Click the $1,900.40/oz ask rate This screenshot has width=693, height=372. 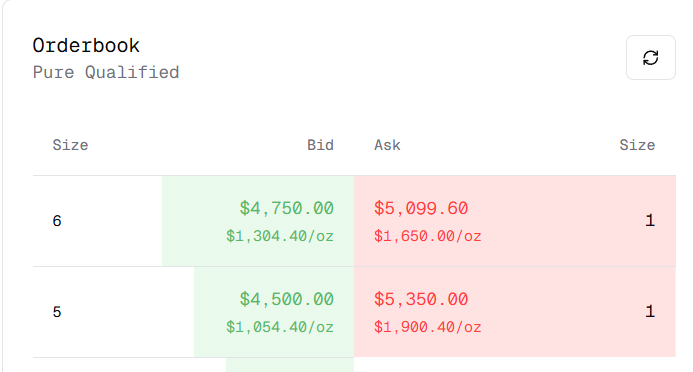click(x=427, y=327)
